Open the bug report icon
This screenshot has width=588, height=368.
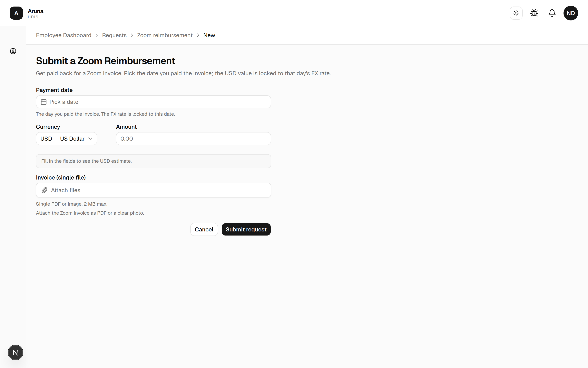tap(534, 13)
